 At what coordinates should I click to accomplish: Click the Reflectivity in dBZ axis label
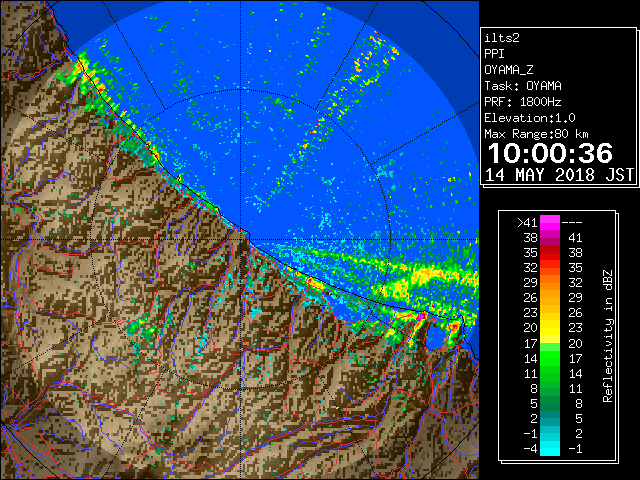608,336
